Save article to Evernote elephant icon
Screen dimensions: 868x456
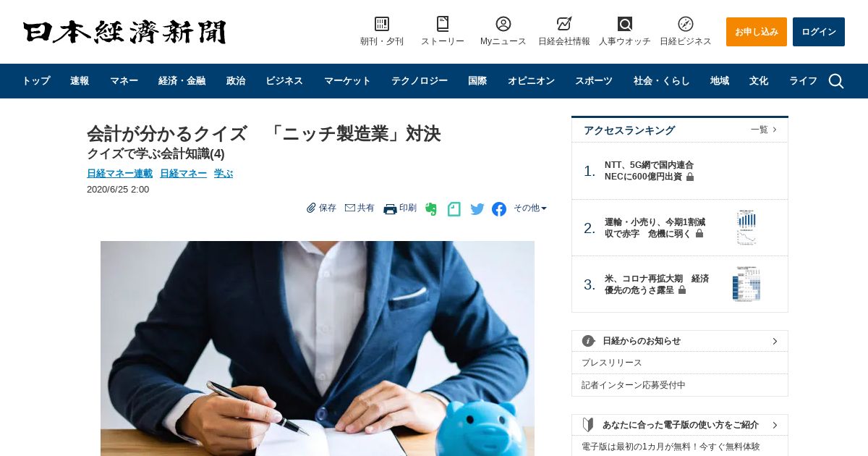click(x=431, y=209)
